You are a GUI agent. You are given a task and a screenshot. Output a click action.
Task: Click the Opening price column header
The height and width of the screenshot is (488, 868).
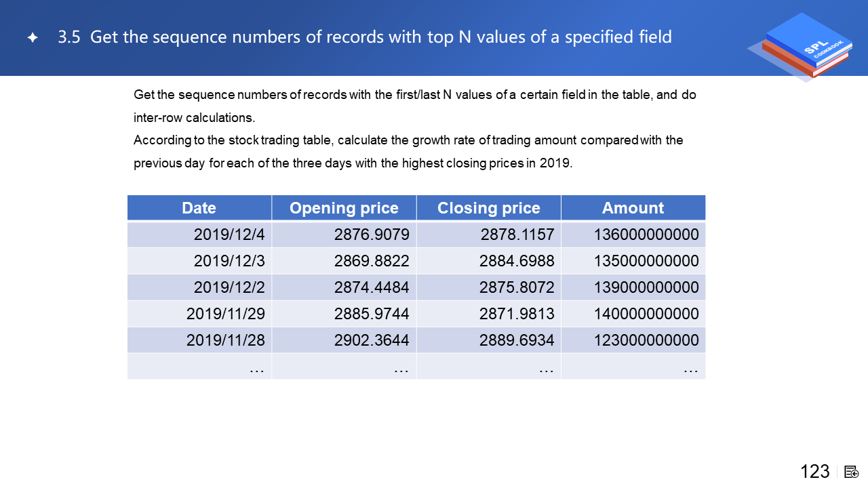pos(344,208)
